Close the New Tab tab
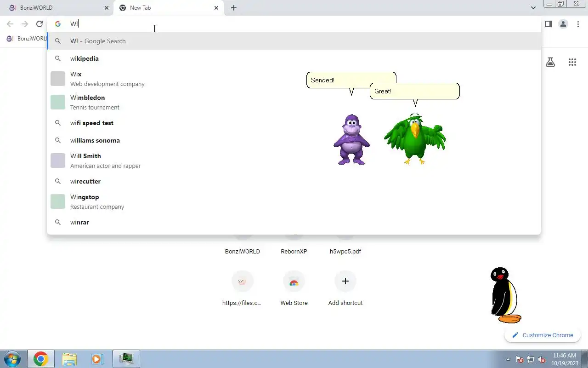Image resolution: width=588 pixels, height=368 pixels. coord(216,8)
